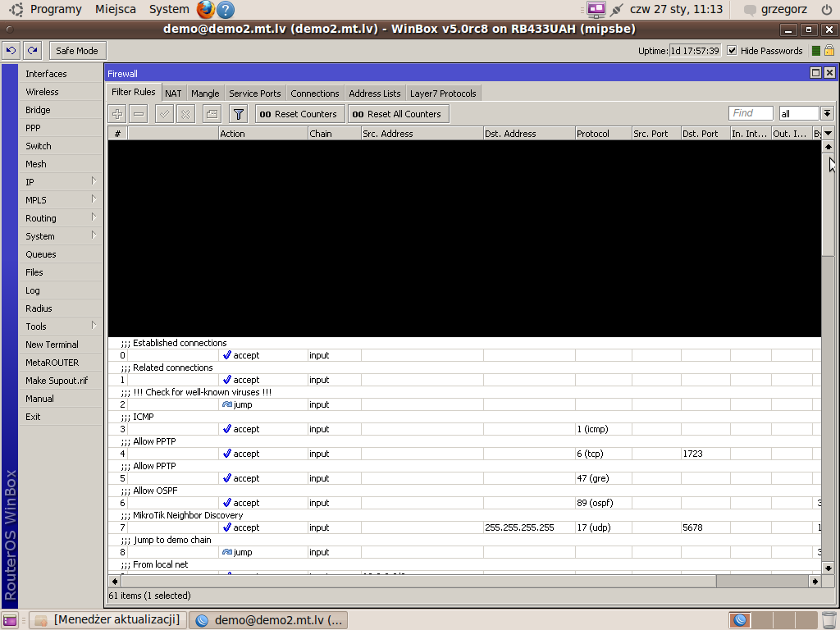840x630 pixels.
Task: Open the Programy menu
Action: [56, 9]
